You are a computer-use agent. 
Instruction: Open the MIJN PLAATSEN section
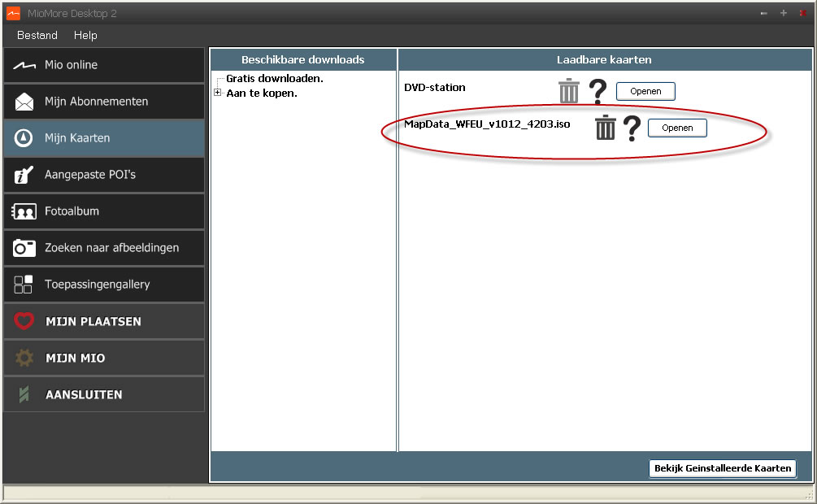[x=104, y=321]
